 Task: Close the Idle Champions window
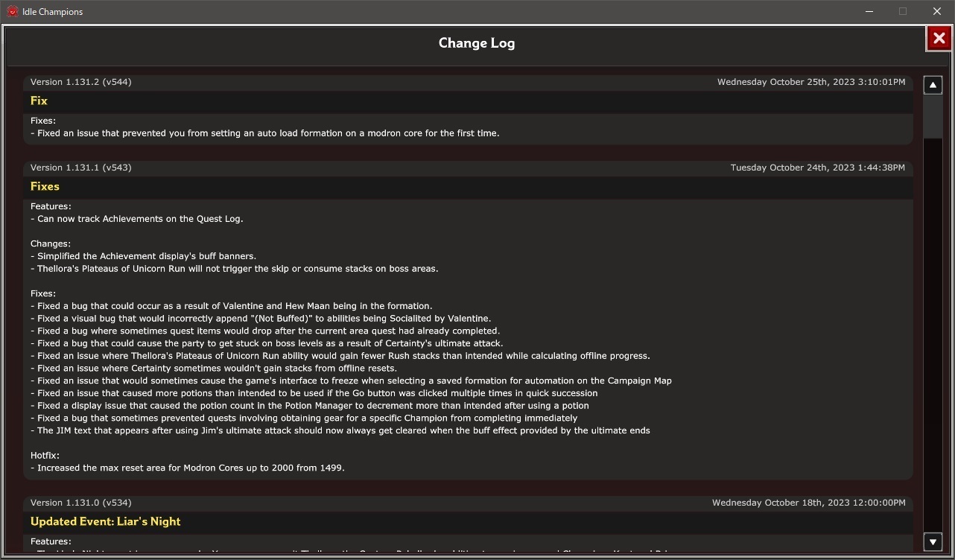937,11
